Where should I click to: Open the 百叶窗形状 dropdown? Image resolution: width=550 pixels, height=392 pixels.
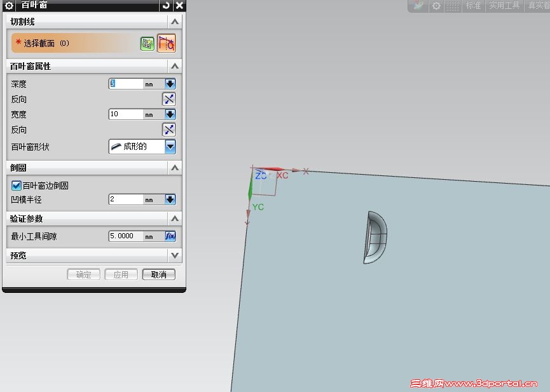(x=142, y=147)
